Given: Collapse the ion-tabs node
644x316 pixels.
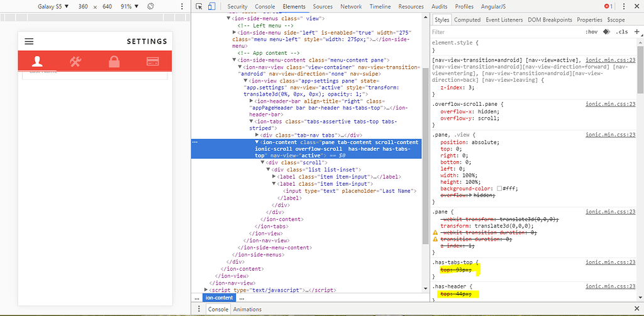Looking at the screenshot, I should 252,121.
